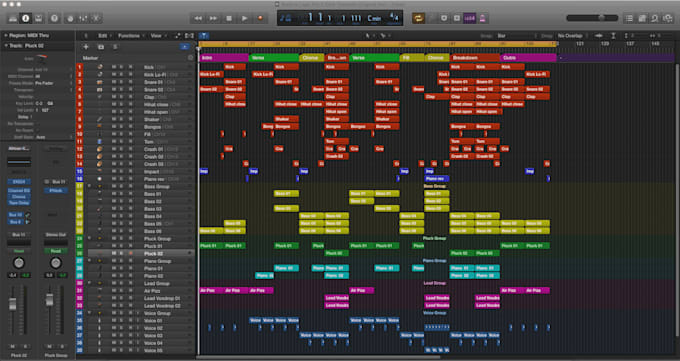This screenshot has width=680, height=361.
Task: Open the Mixer button
Action: tap(83, 18)
